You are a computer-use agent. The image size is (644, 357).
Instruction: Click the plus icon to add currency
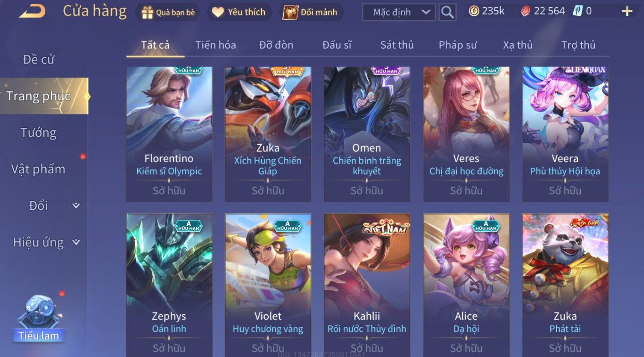click(x=627, y=11)
